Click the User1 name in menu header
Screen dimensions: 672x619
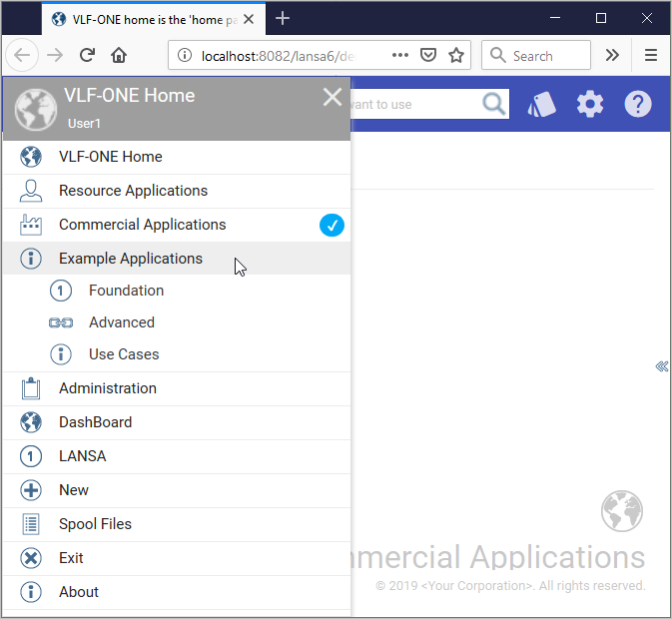84,124
